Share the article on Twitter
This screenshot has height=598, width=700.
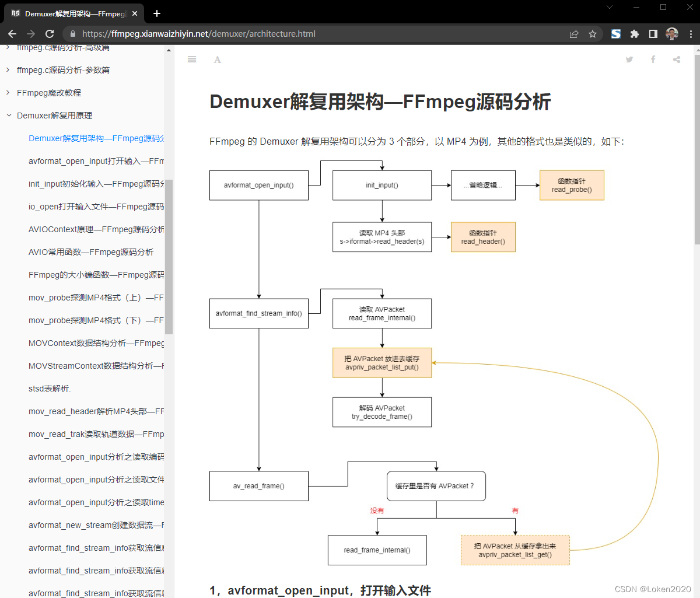point(629,59)
